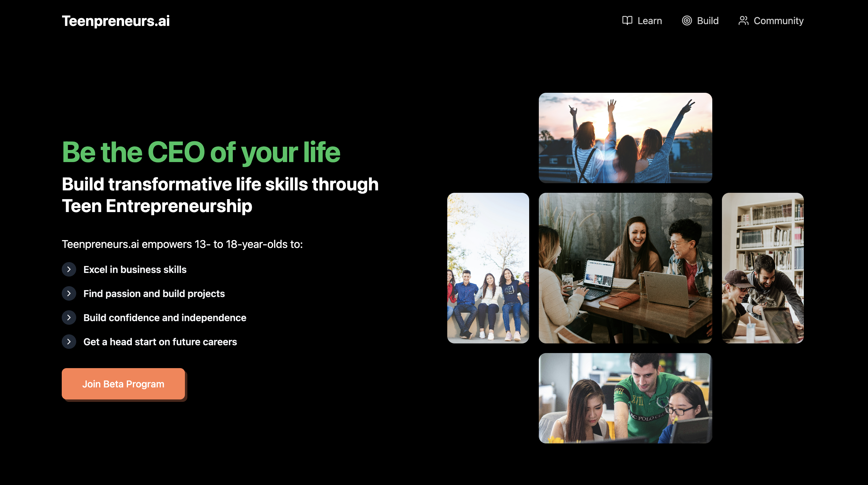Click chevron beside Find passion and build projects
This screenshot has height=485, width=868.
[x=69, y=294]
